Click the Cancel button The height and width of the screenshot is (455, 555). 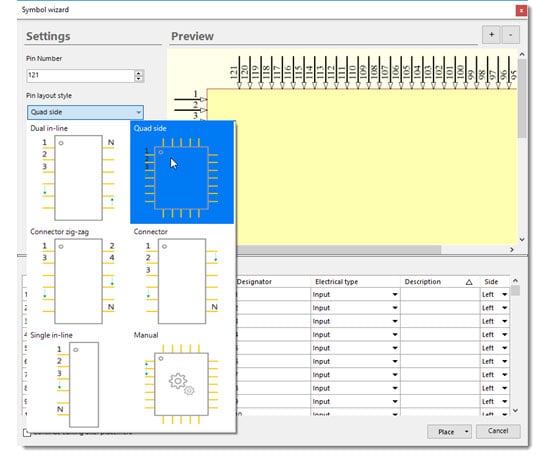[x=498, y=431]
